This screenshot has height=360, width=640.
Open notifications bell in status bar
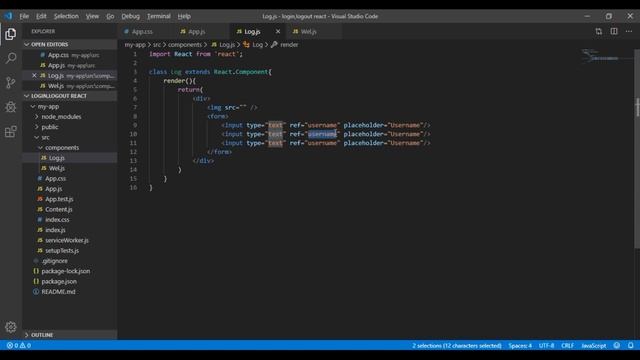coord(631,345)
